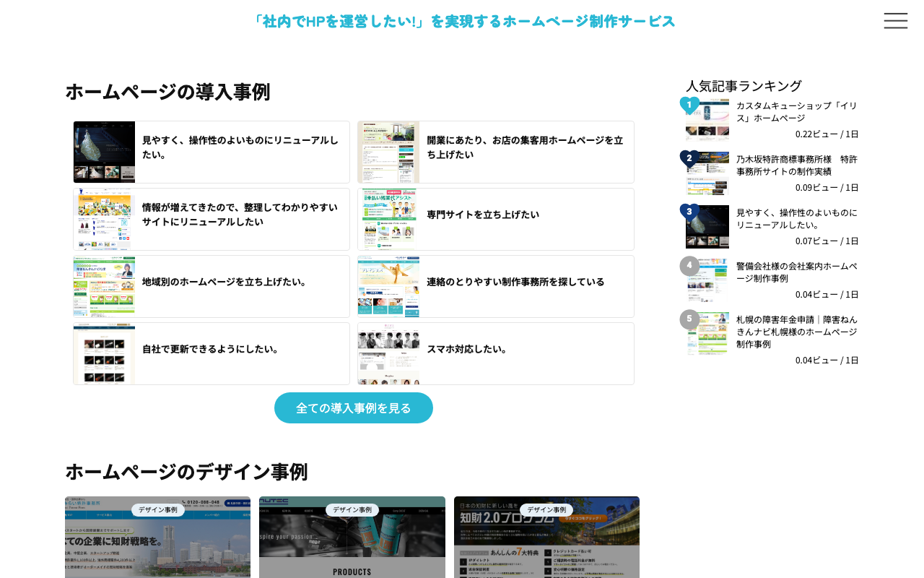Open 連絡のとりやすい制作事務所を探している case text

tap(515, 282)
